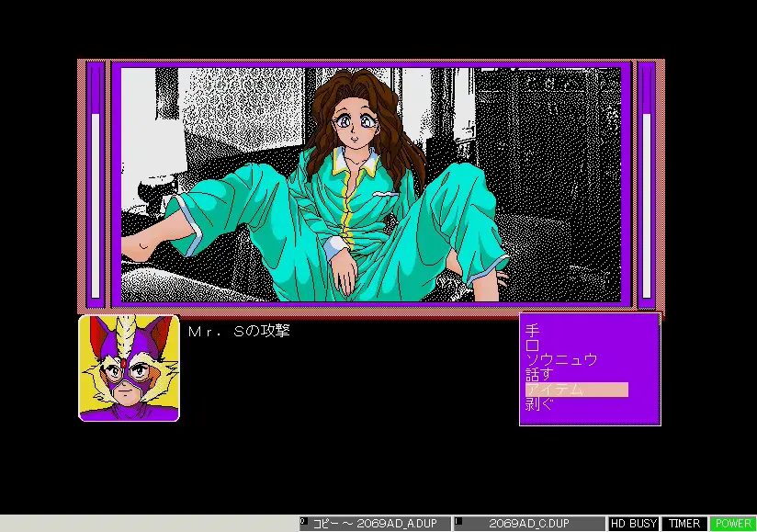Click the TIMER indicator in status bar

(684, 524)
